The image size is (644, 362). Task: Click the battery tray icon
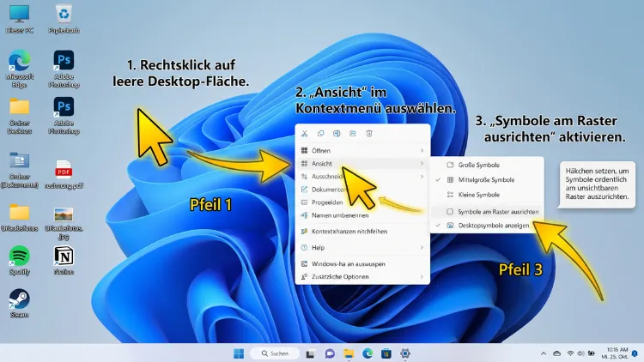tap(592, 353)
